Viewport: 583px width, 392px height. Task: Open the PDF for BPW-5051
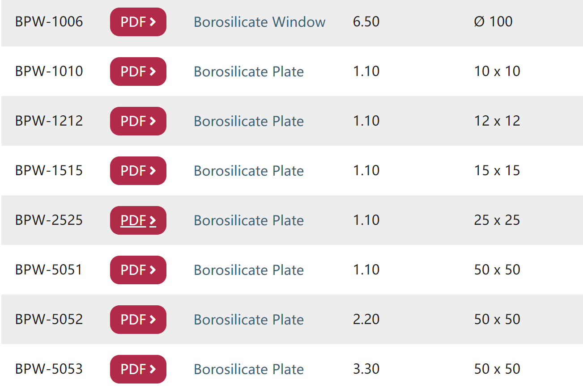pyautogui.click(x=138, y=270)
